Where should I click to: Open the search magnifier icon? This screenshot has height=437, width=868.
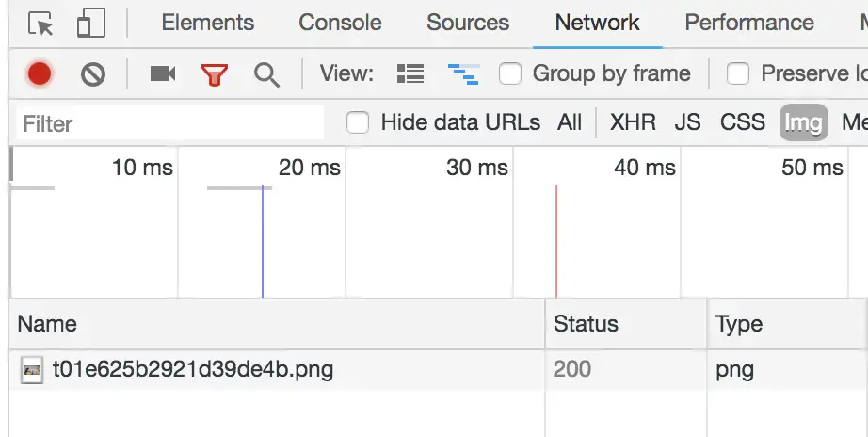coord(266,74)
